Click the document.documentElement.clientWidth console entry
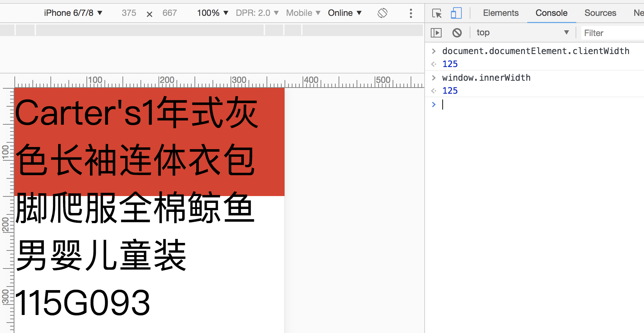 coord(536,51)
